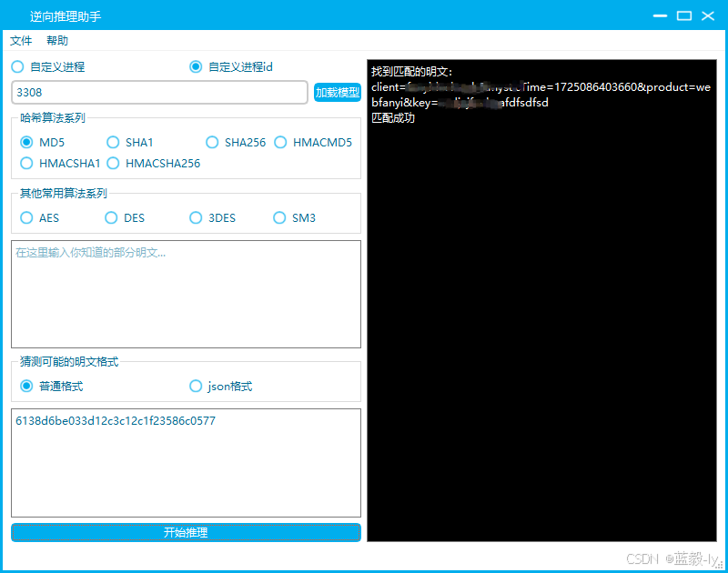Select the 普通格式 plaintext format
This screenshot has height=573, width=728.
52,386
